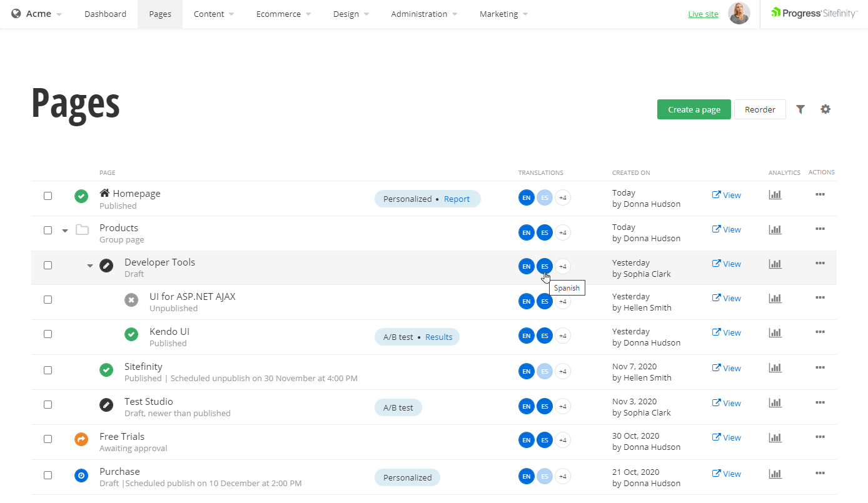Collapse the Developer Tools subtree
The height and width of the screenshot is (503, 868).
pos(90,266)
